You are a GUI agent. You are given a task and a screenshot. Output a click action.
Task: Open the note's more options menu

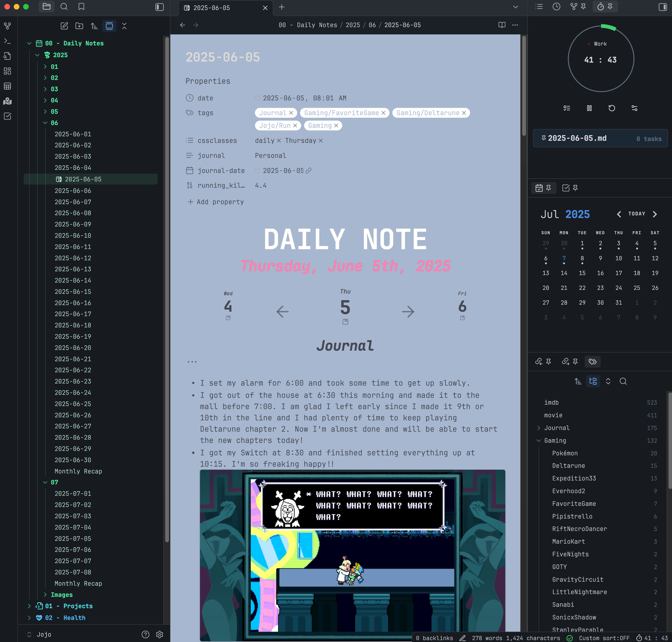click(x=515, y=25)
